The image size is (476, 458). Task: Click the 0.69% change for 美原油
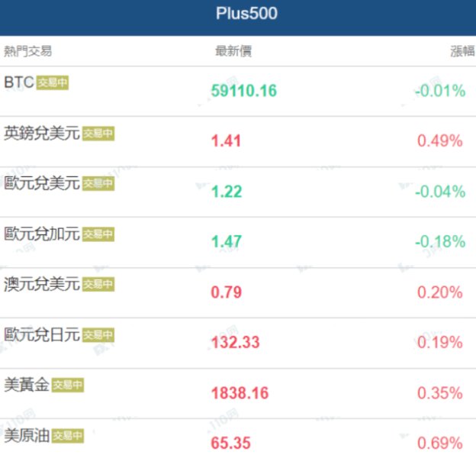click(440, 443)
